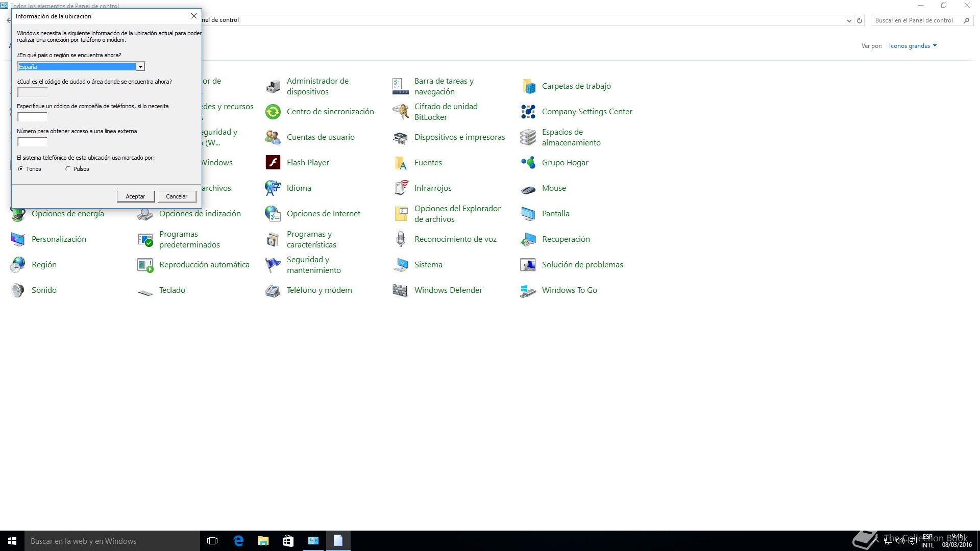Click the city or area code field

tap(32, 92)
